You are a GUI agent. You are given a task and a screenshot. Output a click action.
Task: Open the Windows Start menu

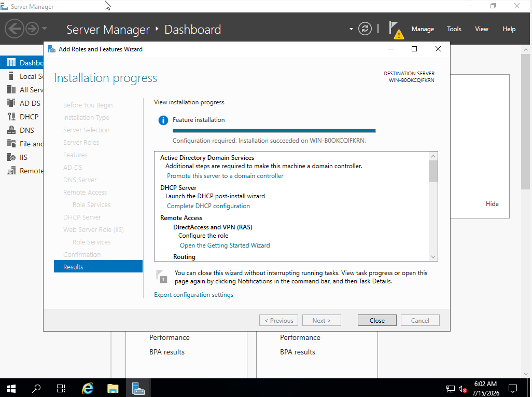pos(11,388)
